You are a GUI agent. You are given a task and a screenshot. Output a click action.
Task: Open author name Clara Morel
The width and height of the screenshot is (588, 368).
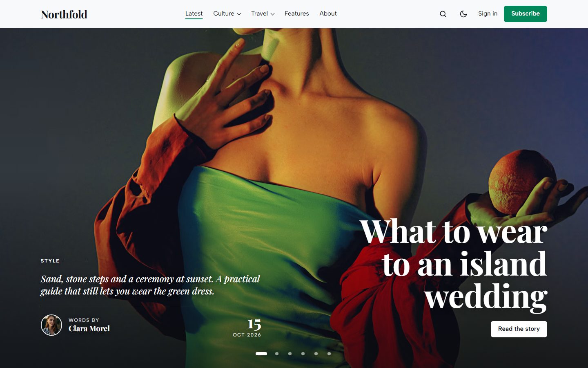[x=89, y=329]
